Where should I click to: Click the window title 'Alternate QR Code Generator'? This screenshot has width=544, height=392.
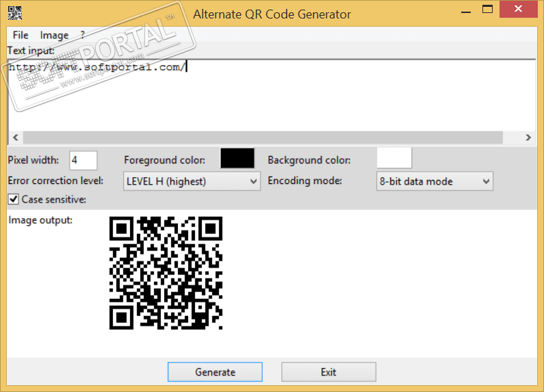tap(272, 14)
